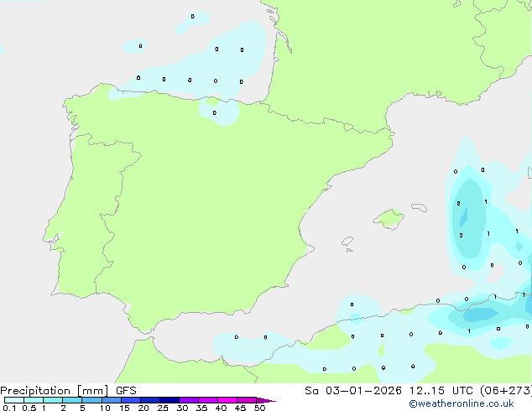Screen dimensions: 532x411
Task: Click the date 'Sa 03-01-2026' text
Action: [x=353, y=391]
